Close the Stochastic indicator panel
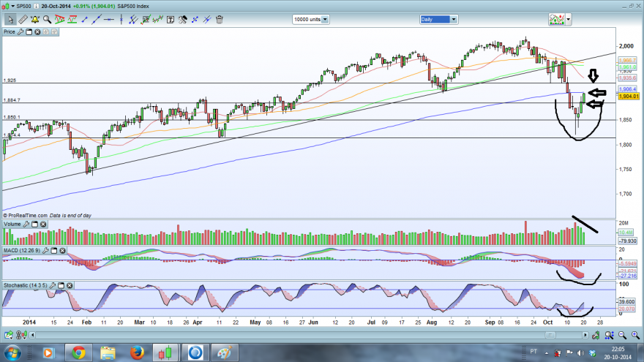 coord(70,285)
